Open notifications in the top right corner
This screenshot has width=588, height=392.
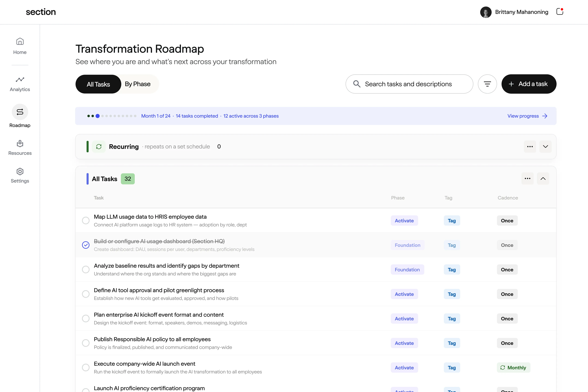pos(560,12)
